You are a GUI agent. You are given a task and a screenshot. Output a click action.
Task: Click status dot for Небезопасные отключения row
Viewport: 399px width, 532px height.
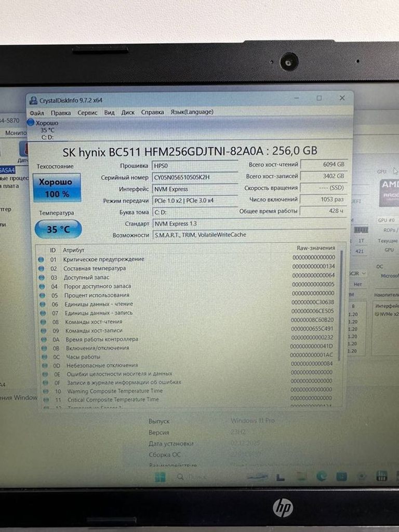click(45, 366)
